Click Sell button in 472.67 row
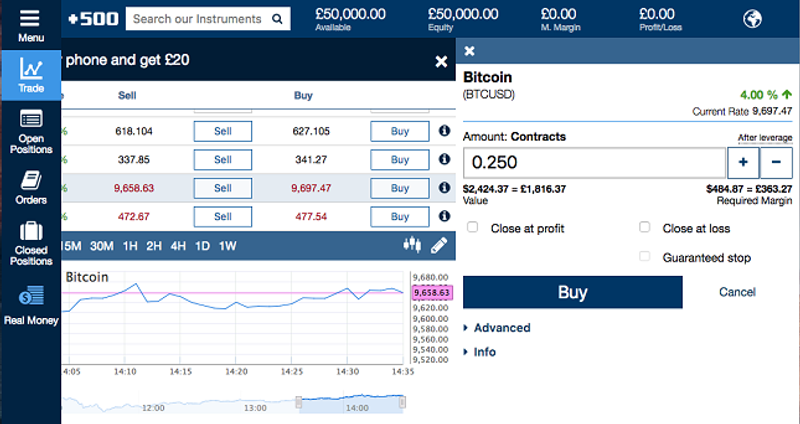Viewport: 800px width, 424px height. point(222,217)
